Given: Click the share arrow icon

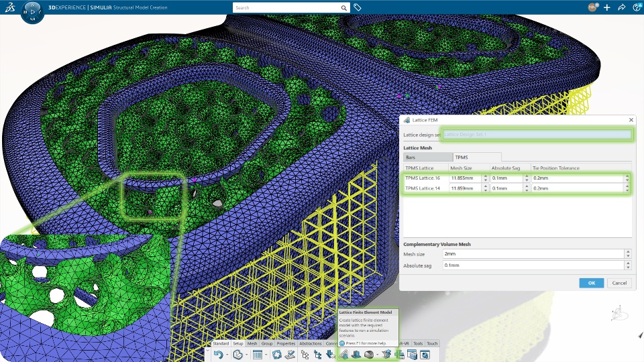Looking at the screenshot, I should 621,7.
